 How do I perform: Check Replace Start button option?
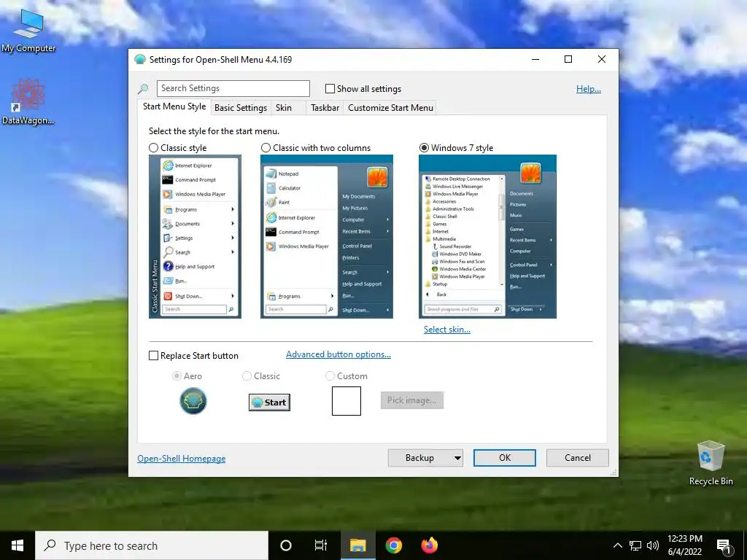(x=153, y=356)
